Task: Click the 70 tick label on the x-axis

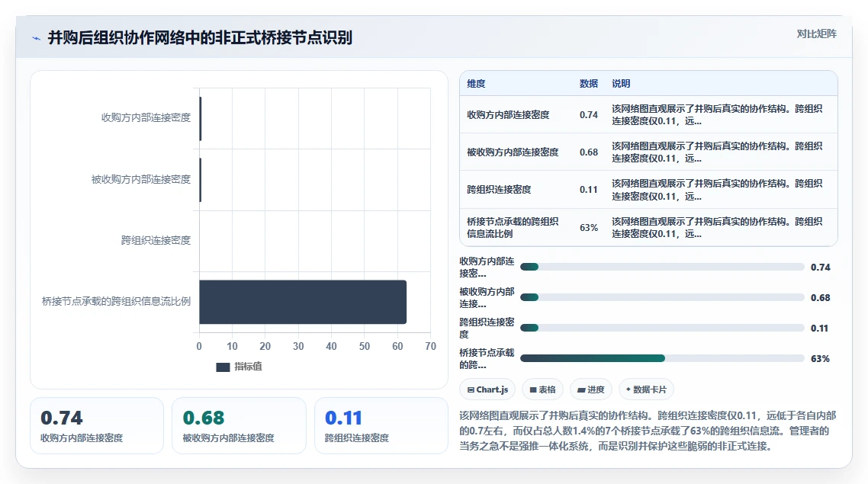Action: coord(431,346)
